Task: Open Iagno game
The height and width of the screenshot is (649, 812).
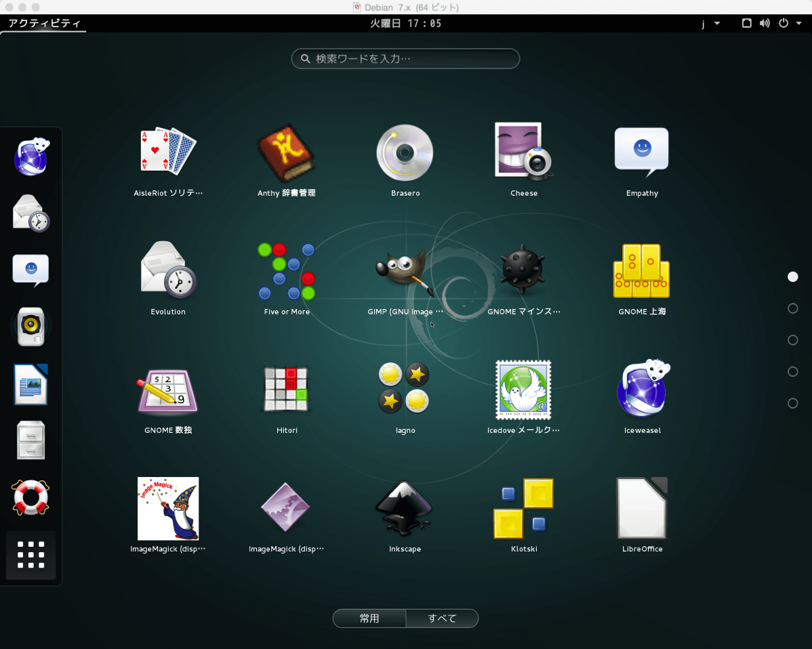Action: click(405, 397)
